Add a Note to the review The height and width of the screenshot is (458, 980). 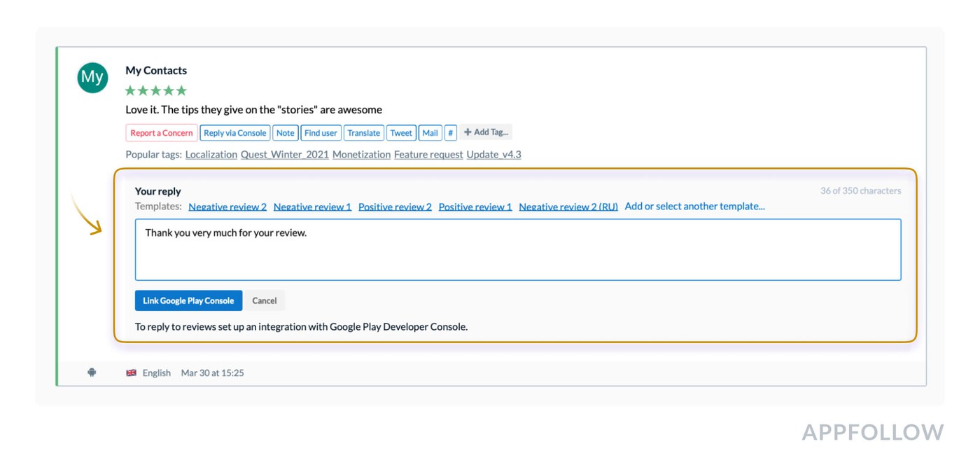286,132
